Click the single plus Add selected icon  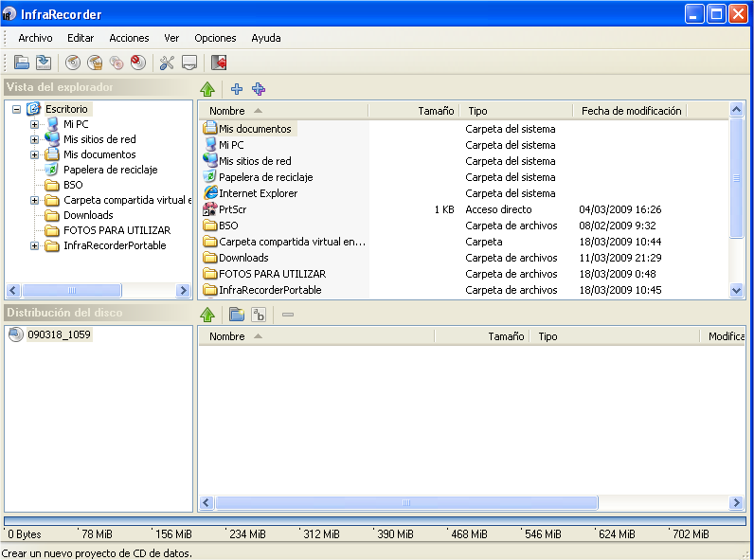(x=237, y=89)
